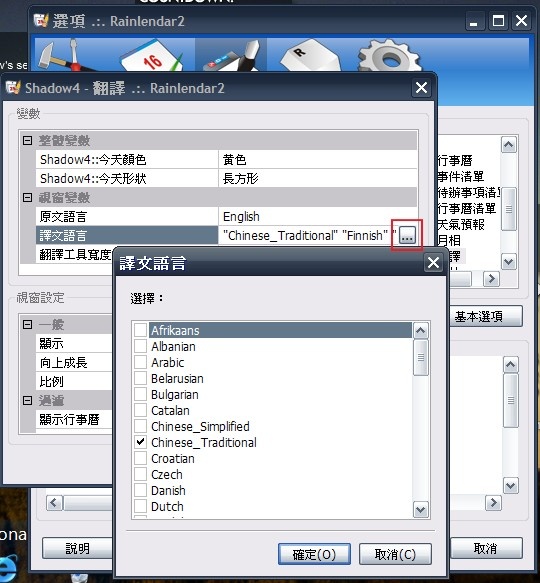Check the Croatian language box
540x583 pixels.
(x=140, y=458)
